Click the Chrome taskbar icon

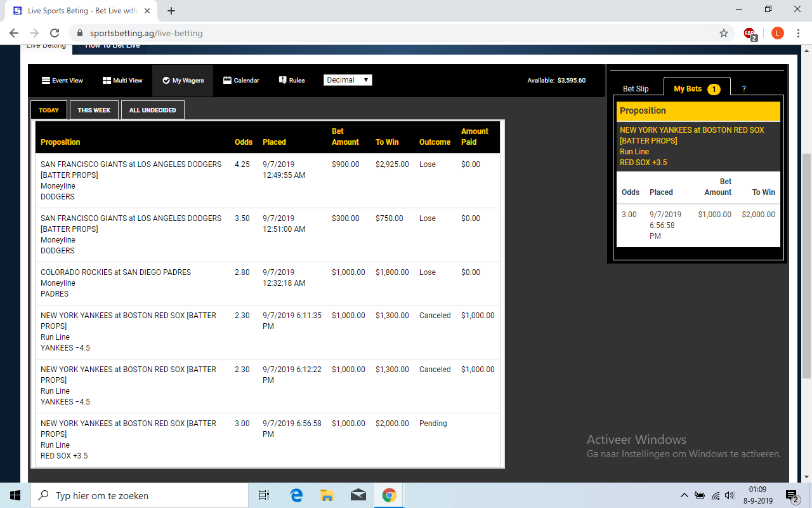[389, 495]
